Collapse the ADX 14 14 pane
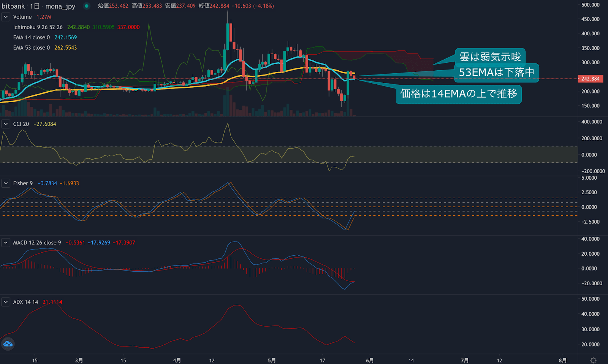Screen dimensions: 608x364 6,302
